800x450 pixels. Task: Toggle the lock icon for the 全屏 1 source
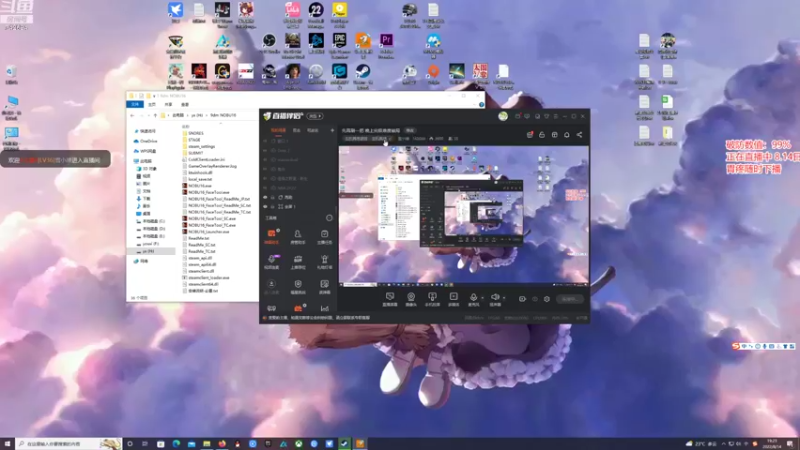[272, 207]
